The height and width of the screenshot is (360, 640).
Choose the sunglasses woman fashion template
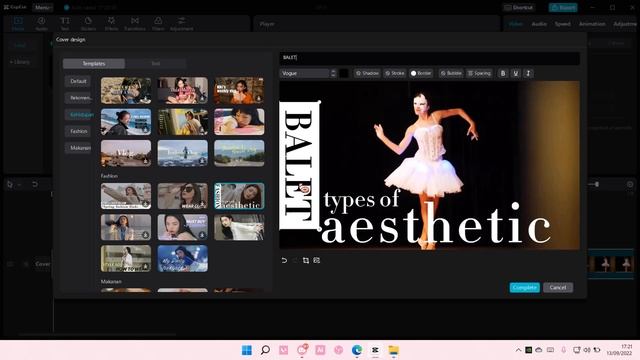pos(182,196)
